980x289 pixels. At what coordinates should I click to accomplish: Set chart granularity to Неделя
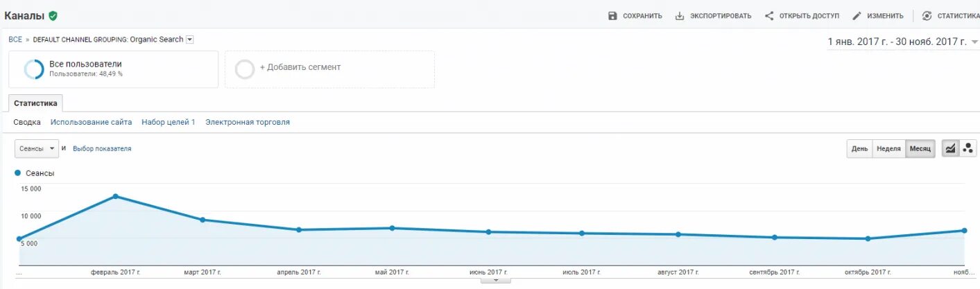(x=888, y=148)
